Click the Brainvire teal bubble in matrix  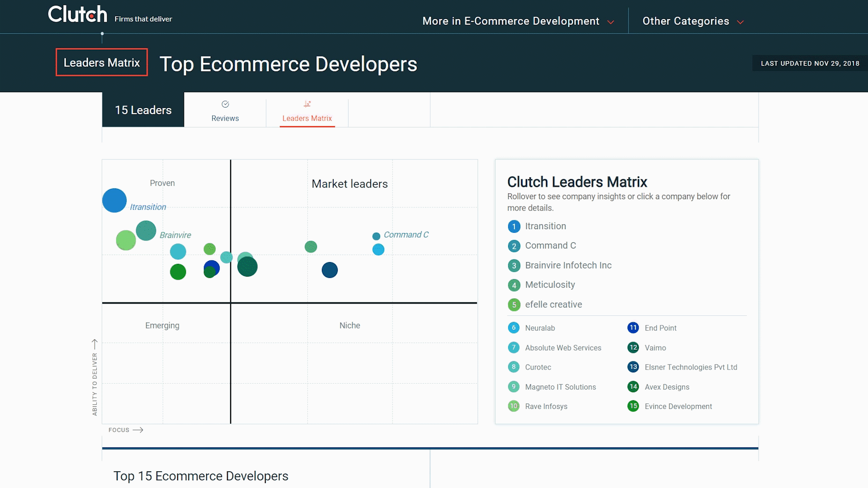pos(146,230)
